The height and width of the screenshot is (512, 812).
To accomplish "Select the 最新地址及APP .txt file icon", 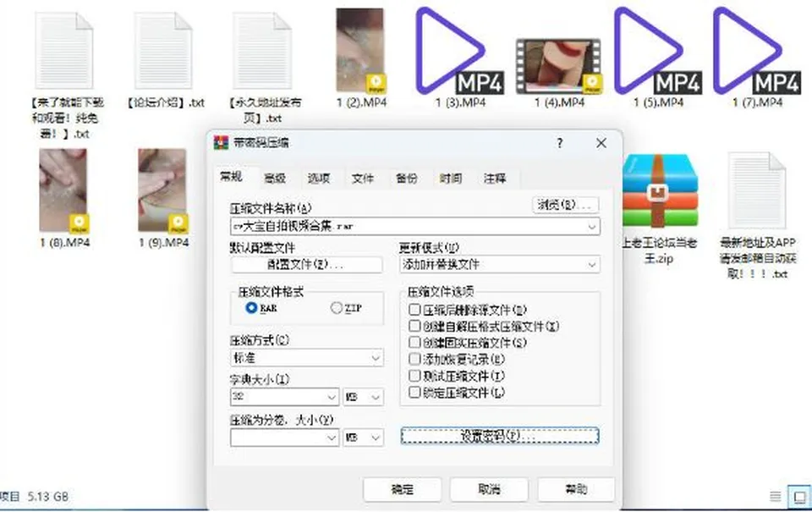I will [757, 190].
